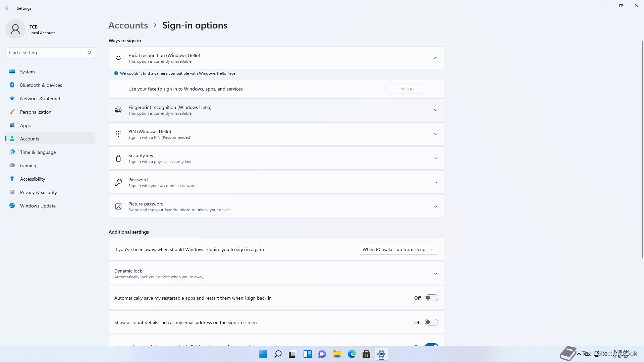Open Time & language category
Image resolution: width=644 pixels, height=362 pixels.
(x=50, y=152)
